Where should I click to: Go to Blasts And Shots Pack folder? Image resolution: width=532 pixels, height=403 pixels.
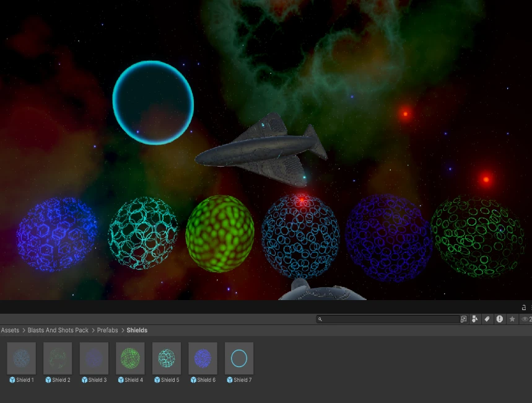pyautogui.click(x=58, y=330)
